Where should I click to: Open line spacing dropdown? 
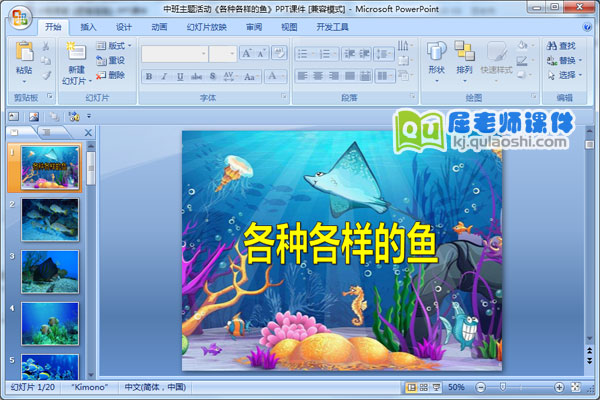pyautogui.click(x=384, y=54)
